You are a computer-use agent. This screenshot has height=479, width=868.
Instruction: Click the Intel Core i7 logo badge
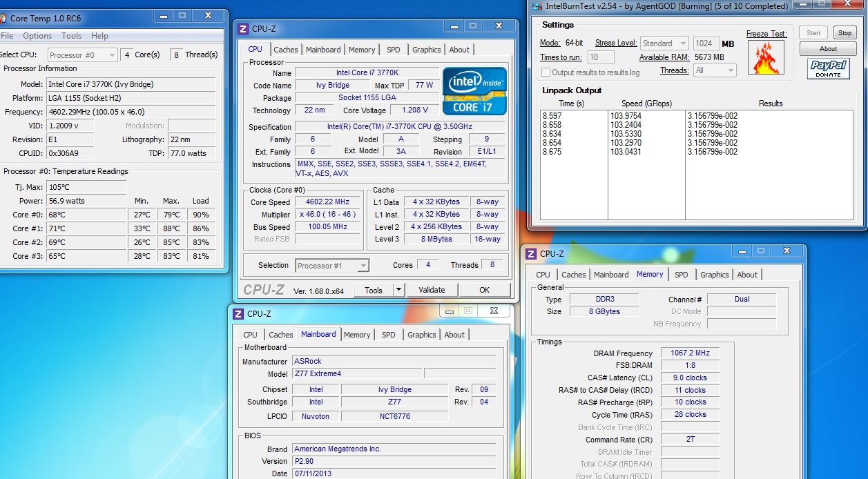click(x=474, y=90)
